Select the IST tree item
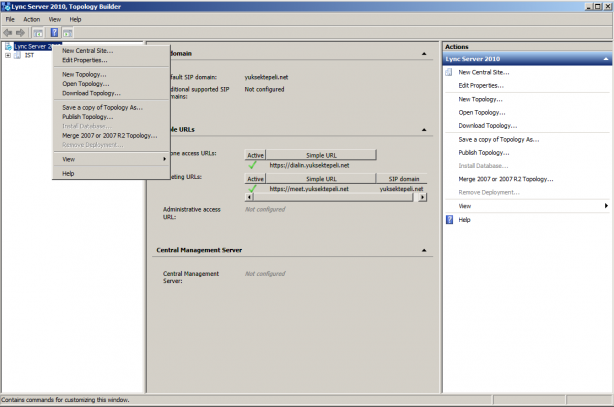 pyautogui.click(x=29, y=56)
